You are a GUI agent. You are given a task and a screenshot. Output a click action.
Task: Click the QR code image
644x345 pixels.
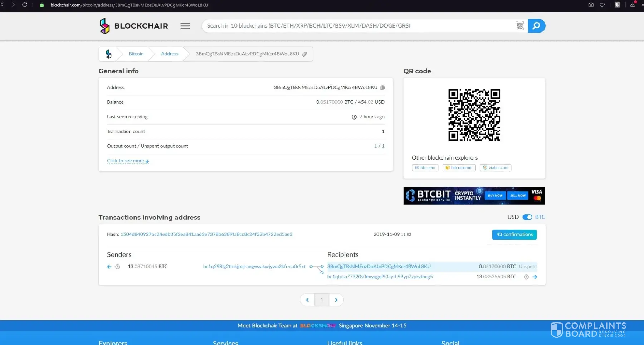pyautogui.click(x=474, y=115)
